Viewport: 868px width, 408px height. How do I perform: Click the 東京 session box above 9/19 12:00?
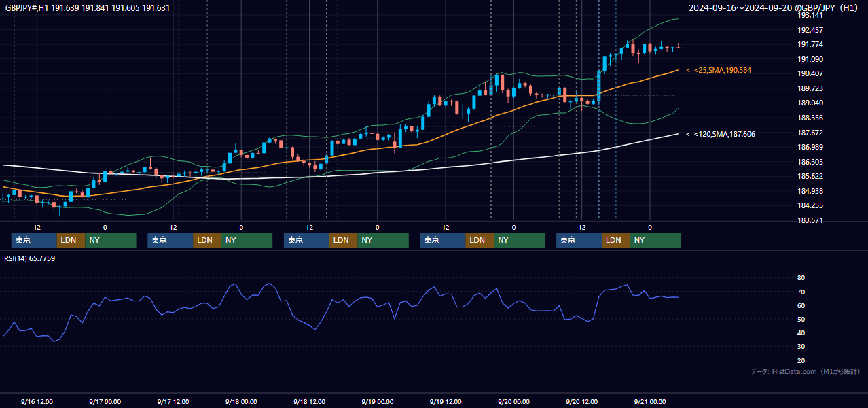pyautogui.click(x=443, y=240)
